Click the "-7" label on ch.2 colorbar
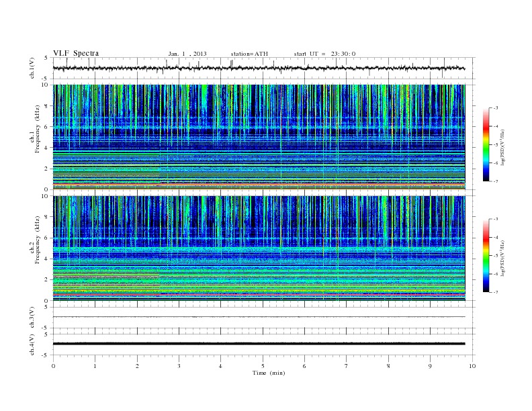The image size is (532, 411). [x=496, y=292]
